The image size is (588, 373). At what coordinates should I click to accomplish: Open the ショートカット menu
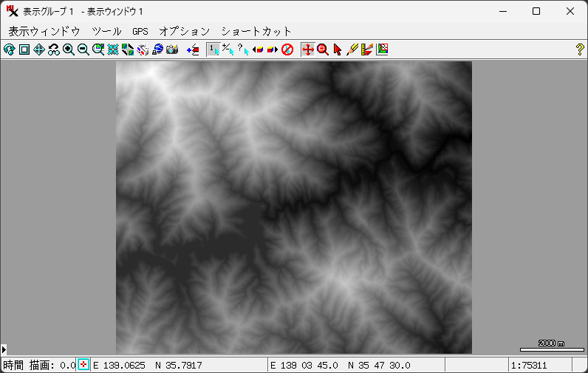(x=256, y=31)
